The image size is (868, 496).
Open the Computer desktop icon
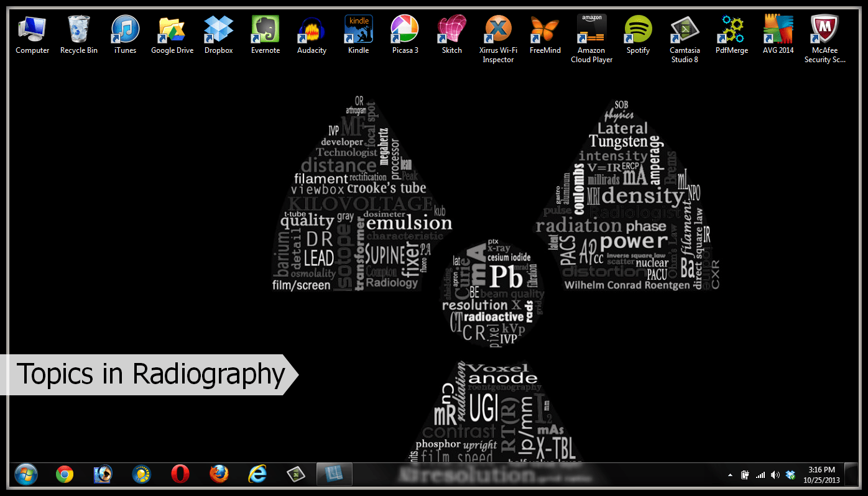[32, 34]
